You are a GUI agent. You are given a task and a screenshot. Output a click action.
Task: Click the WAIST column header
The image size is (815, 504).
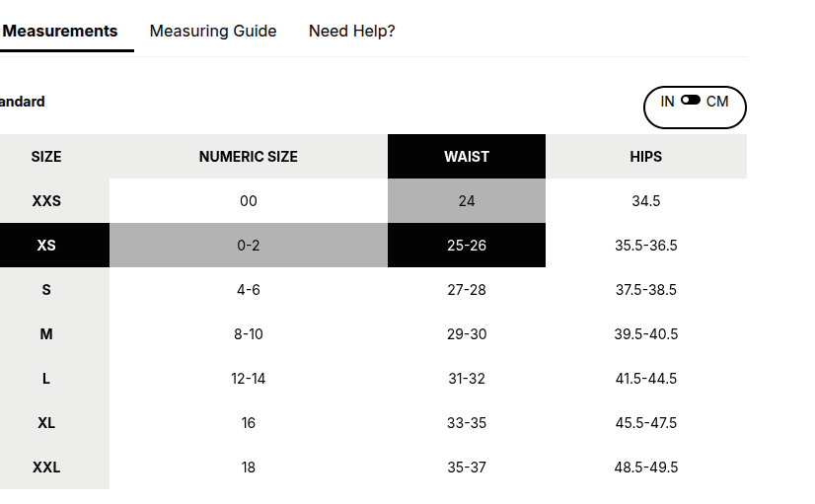467,157
